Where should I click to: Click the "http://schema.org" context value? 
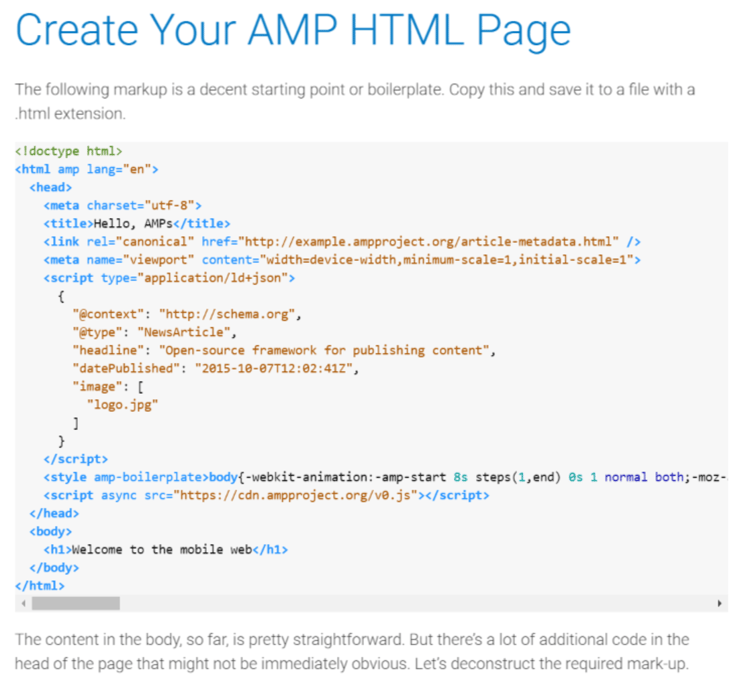click(229, 314)
